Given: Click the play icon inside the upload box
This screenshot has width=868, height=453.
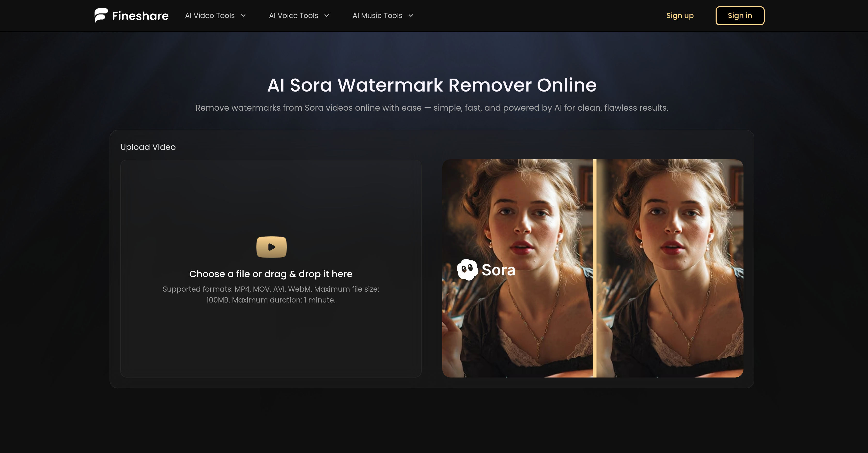Looking at the screenshot, I should (x=271, y=247).
